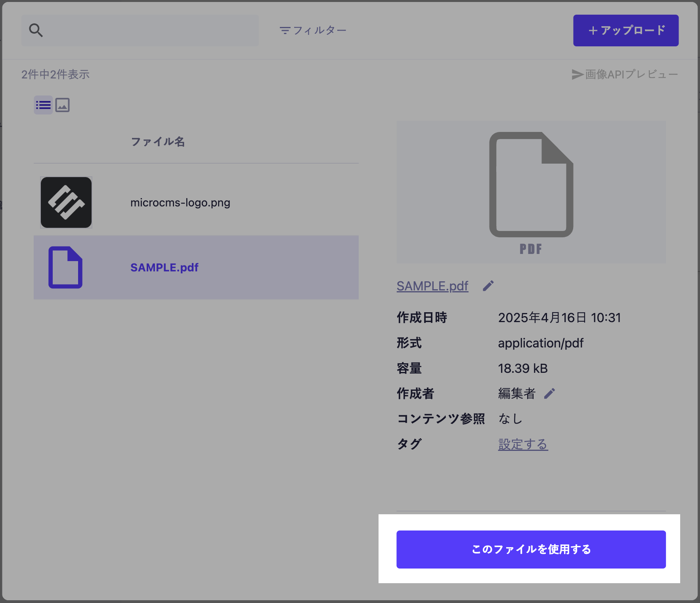This screenshot has height=603, width=700.
Task: Click the magnifying glass search icon
Action: point(36,30)
